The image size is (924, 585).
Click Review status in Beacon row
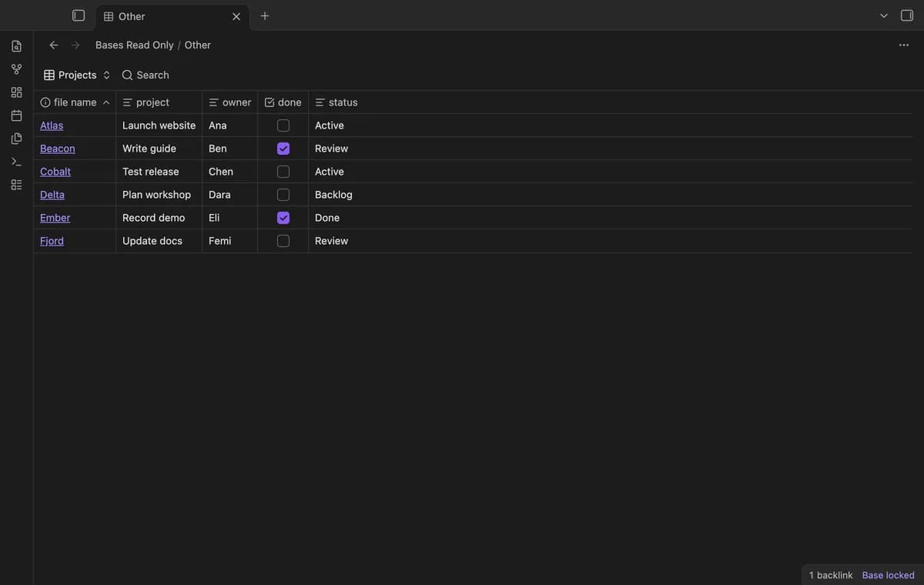click(331, 149)
